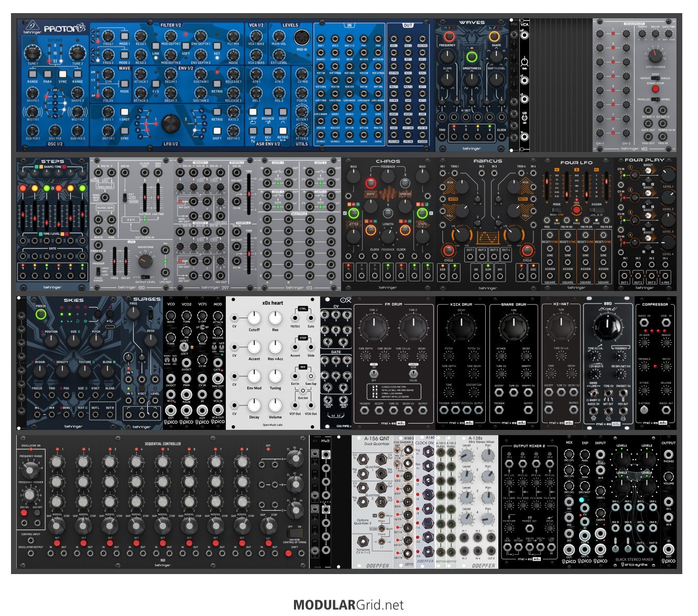The image size is (698, 616).
Task: Hit the SOFT button on Proton's filter
Action: coord(186,47)
